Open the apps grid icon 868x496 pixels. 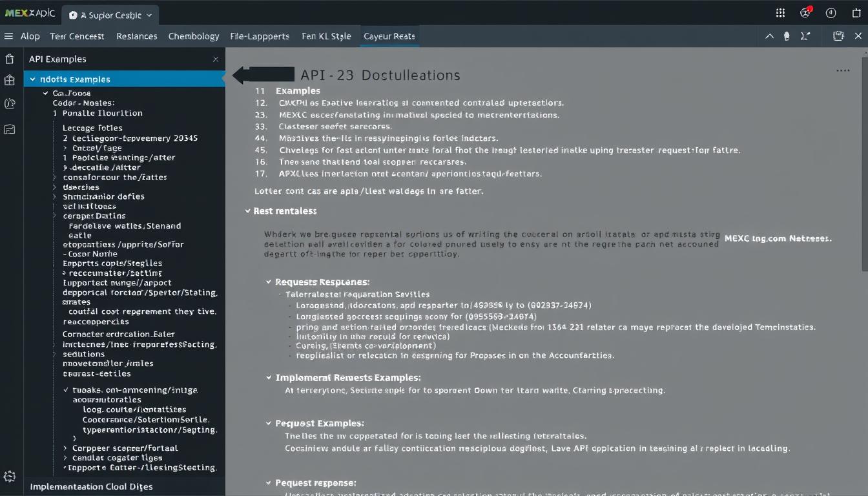coord(780,13)
